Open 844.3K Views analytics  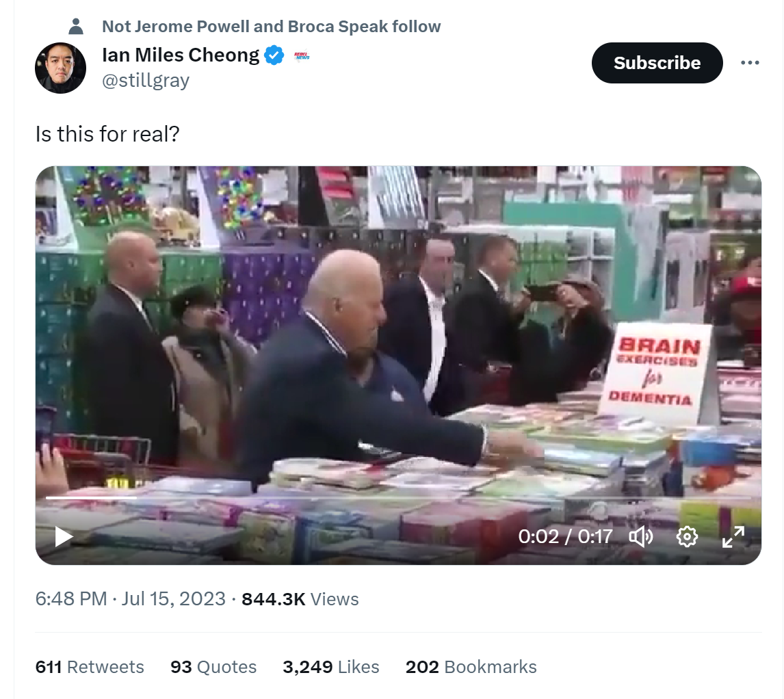(x=300, y=598)
